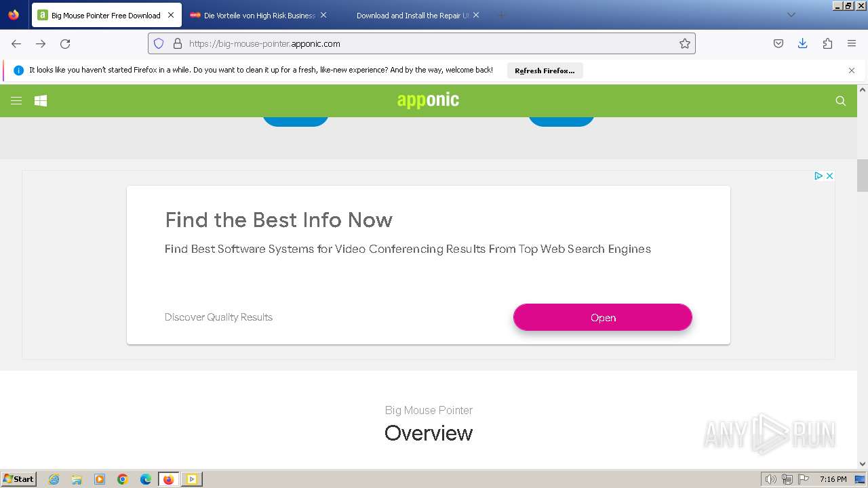The image size is (868, 488).
Task: Launch Google Chrome from the taskbar
Action: [123, 479]
